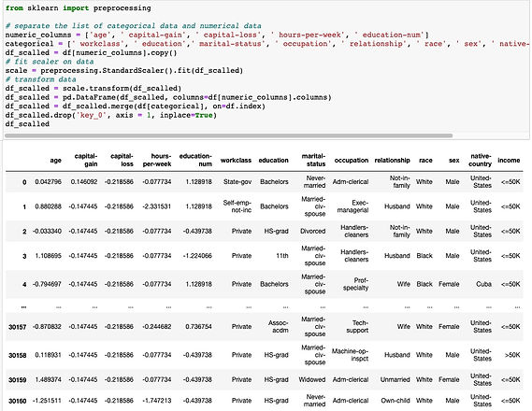
Task: Click the '11th' education cell
Action: [282, 256]
